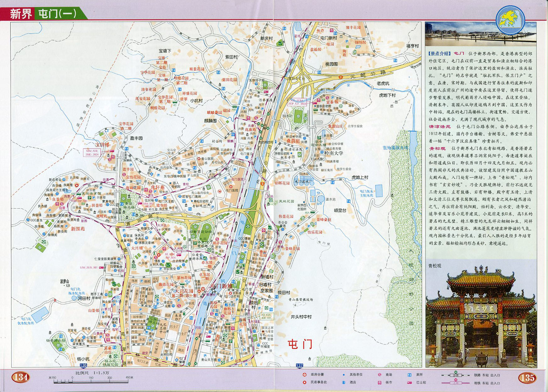Select the 新界 red header tab
The width and height of the screenshot is (548, 392).
tap(21, 14)
